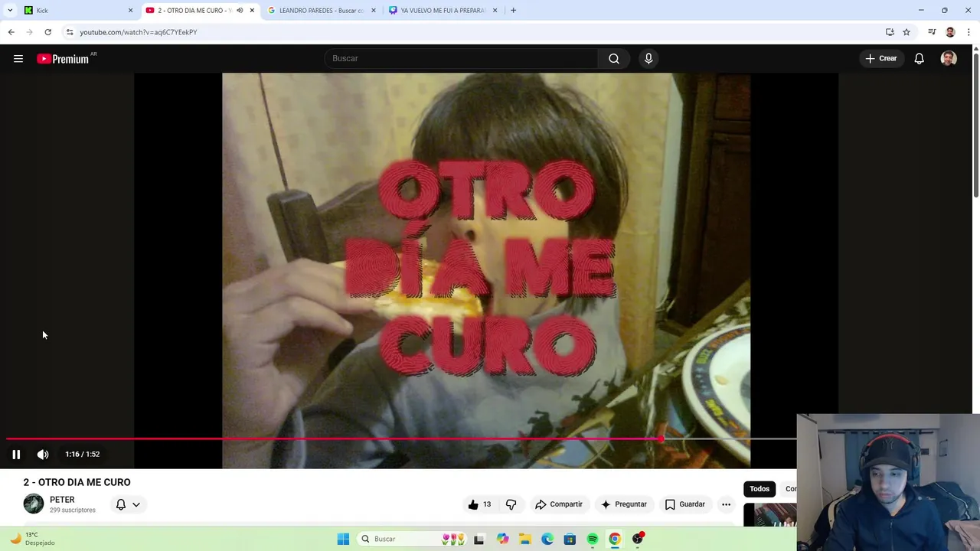980x551 pixels.
Task: Click the video title 2 - OTRO DIA ME CURO
Action: pos(77,482)
